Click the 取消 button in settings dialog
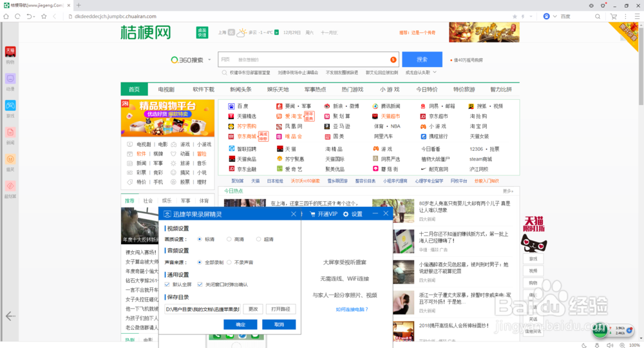 pyautogui.click(x=279, y=325)
